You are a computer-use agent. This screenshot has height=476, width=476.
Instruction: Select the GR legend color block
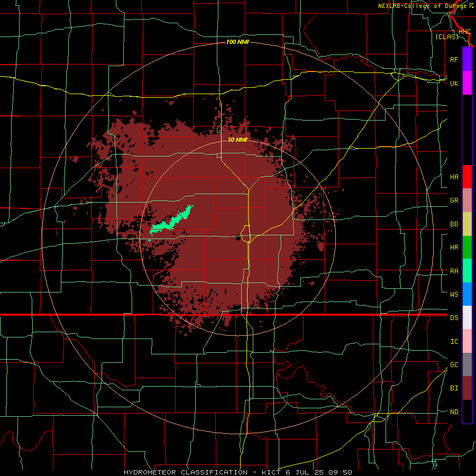(467, 200)
